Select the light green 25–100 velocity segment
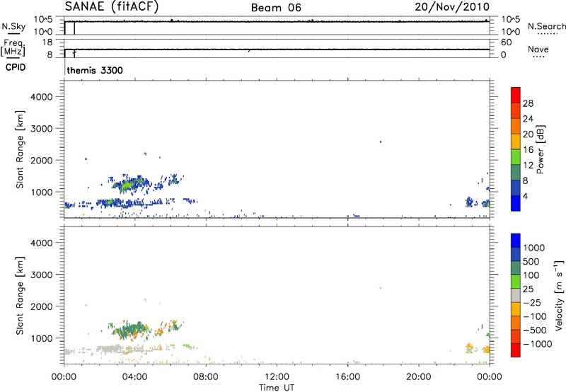The image size is (566, 392). point(516,282)
